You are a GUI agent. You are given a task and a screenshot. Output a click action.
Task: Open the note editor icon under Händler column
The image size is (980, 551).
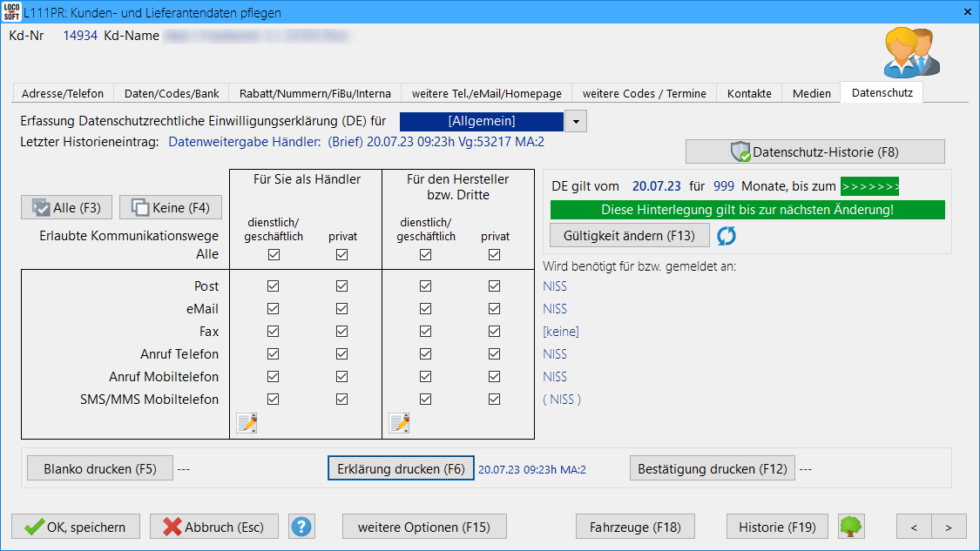pos(247,423)
